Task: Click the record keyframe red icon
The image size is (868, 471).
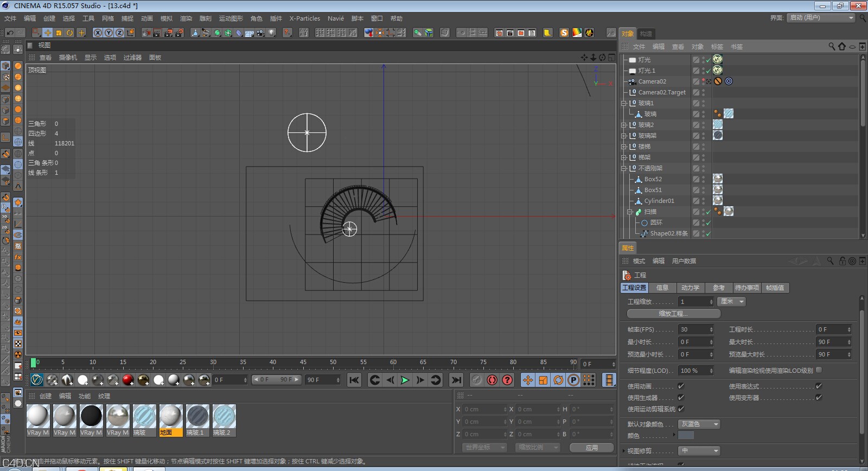Action: click(492, 380)
